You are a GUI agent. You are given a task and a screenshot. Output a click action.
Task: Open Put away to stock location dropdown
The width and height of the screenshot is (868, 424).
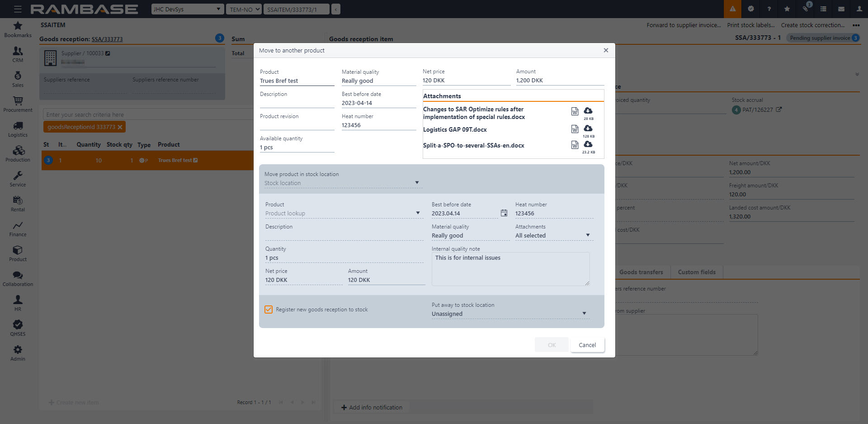click(x=584, y=314)
